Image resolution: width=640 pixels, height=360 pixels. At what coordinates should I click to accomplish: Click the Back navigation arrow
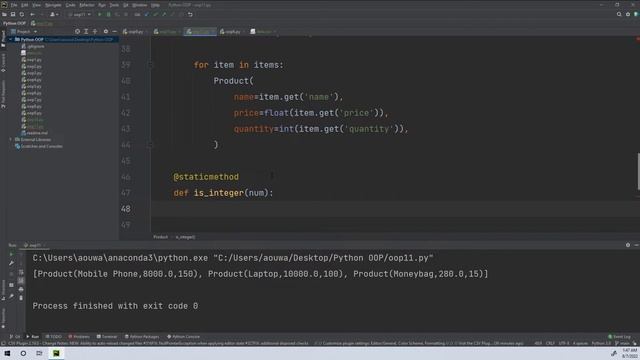pyautogui.click(x=32, y=14)
